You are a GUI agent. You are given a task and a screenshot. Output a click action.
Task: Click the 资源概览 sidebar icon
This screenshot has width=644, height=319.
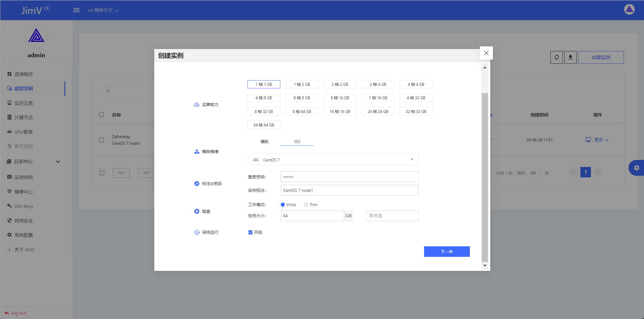(x=9, y=74)
